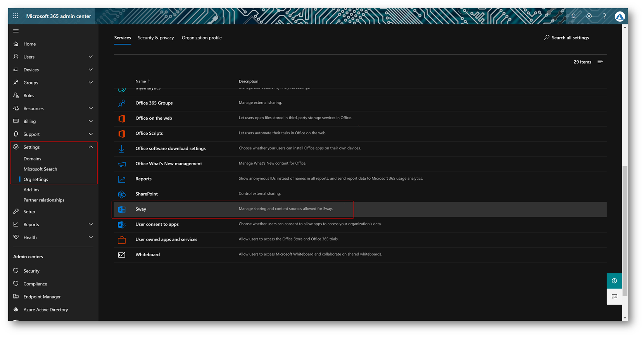Viewport: 644px width, 337px height.
Task: Open the help question mark icon
Action: pos(604,16)
